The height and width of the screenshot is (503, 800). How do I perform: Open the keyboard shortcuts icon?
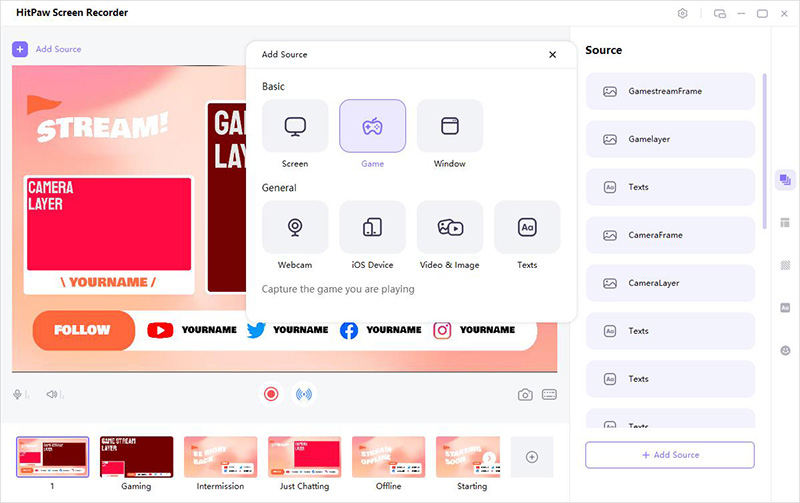click(x=549, y=394)
